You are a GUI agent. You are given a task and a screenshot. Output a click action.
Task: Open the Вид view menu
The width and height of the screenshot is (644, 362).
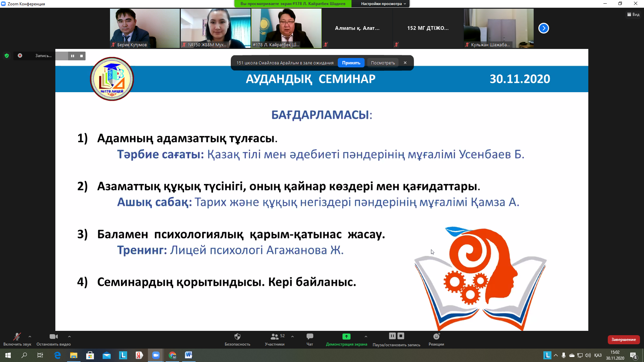pos(633,14)
